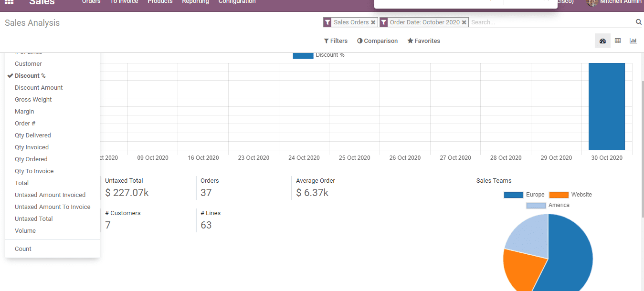644x291 pixels.
Task: Open the Favorites star menu
Action: pos(423,41)
